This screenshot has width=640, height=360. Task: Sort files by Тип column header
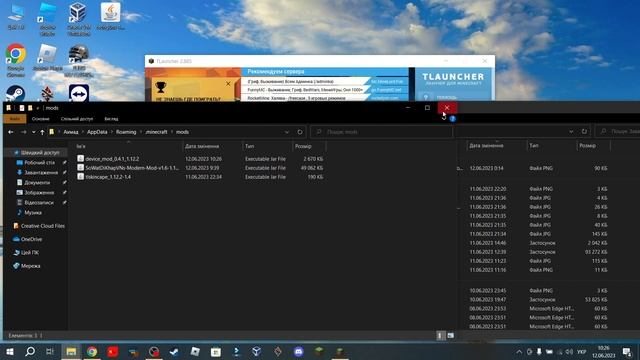pyautogui.click(x=249, y=146)
